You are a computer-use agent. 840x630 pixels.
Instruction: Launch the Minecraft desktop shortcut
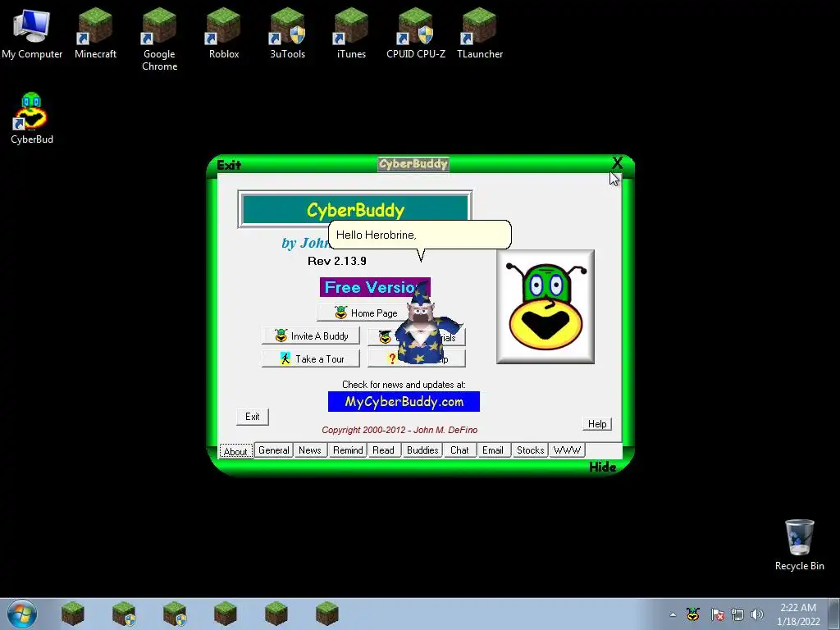95,33
